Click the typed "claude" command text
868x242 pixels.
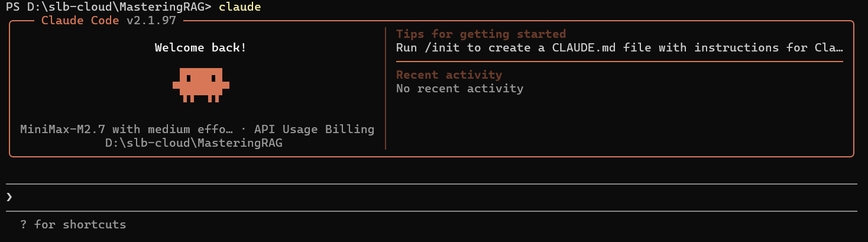(x=239, y=7)
